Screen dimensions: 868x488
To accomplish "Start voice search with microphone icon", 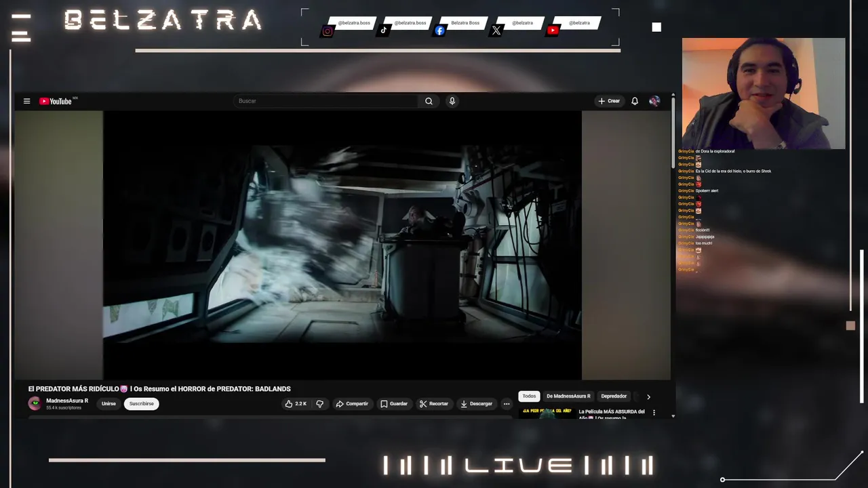I will coord(452,101).
